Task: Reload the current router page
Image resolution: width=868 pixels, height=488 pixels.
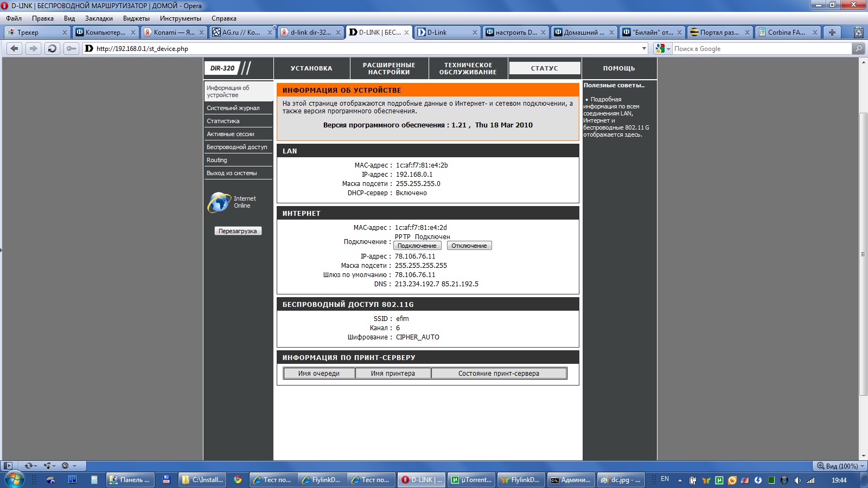Action: click(52, 48)
